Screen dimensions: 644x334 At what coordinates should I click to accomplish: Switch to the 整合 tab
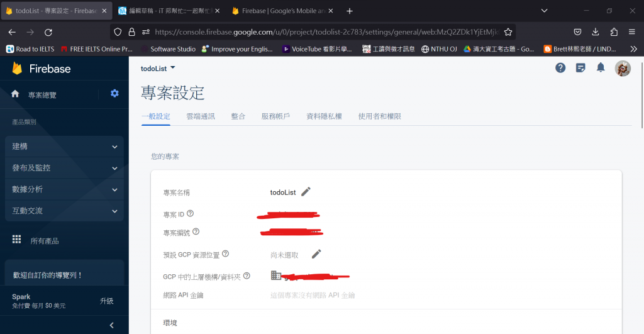click(x=238, y=116)
